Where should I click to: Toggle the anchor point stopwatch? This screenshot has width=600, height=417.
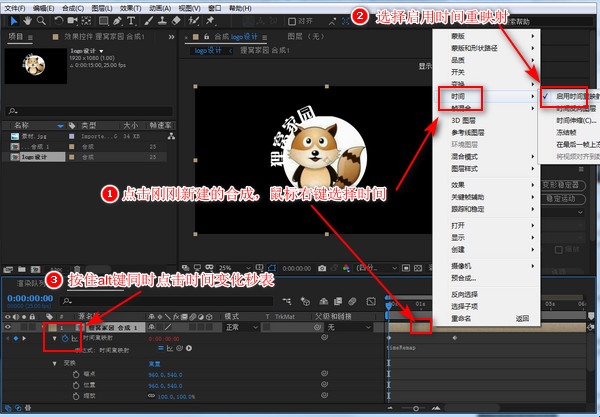76,374
